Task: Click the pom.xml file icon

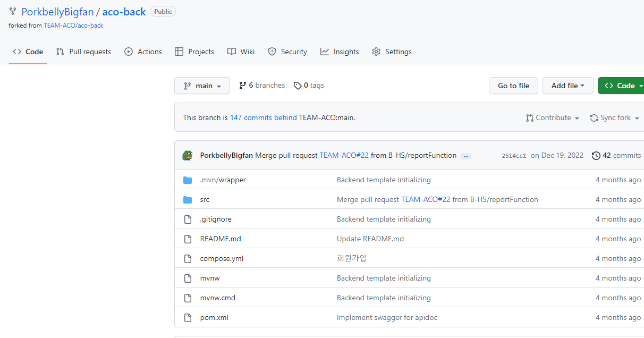Action: 188,318
